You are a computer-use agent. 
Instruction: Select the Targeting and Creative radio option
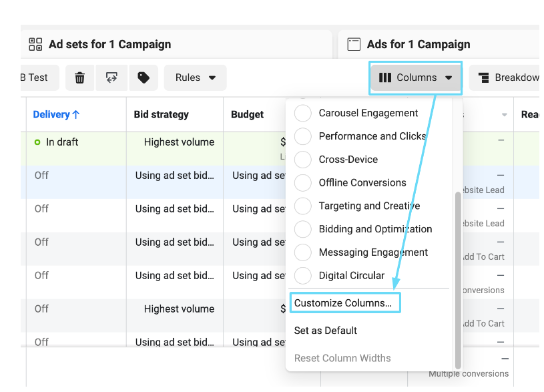303,206
